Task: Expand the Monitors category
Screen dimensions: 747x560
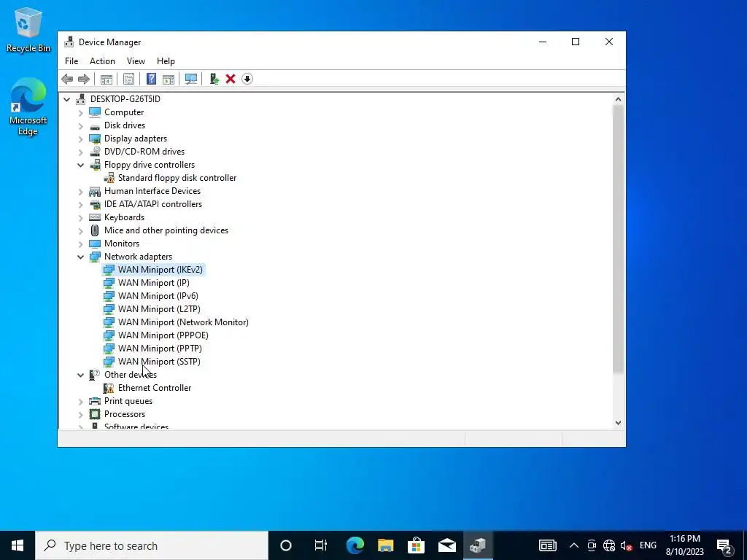Action: coord(80,244)
